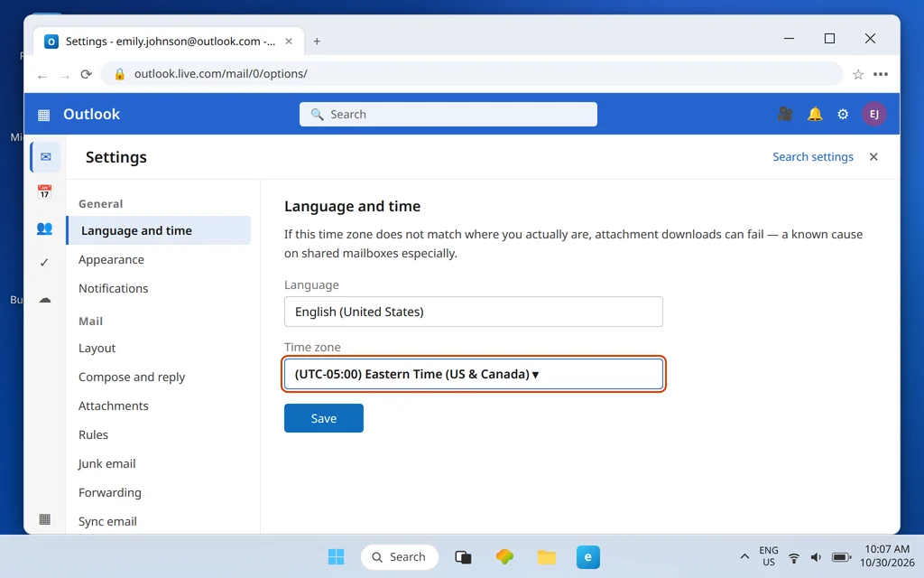Click the ENG US language indicator
Viewport: 924px width, 578px height.
(769, 556)
